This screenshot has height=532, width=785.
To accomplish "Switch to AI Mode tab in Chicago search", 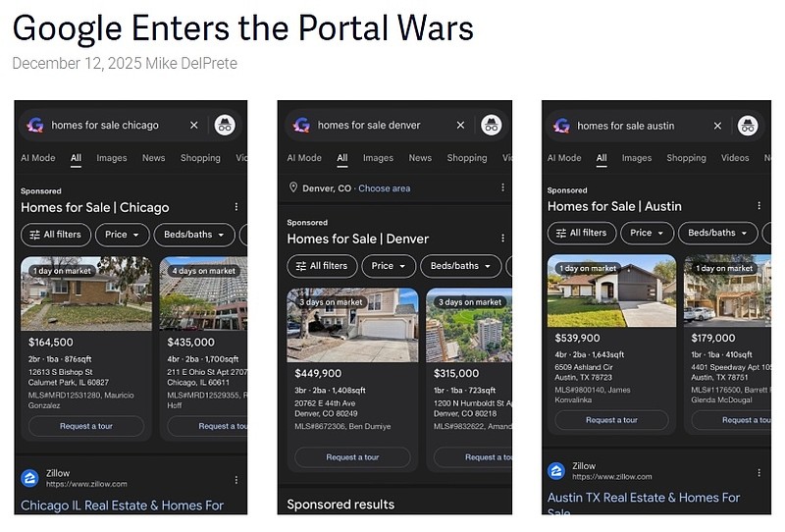I will click(x=38, y=158).
